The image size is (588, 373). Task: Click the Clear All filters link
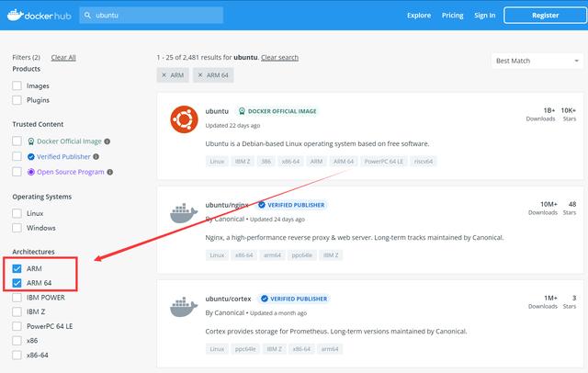click(x=63, y=57)
